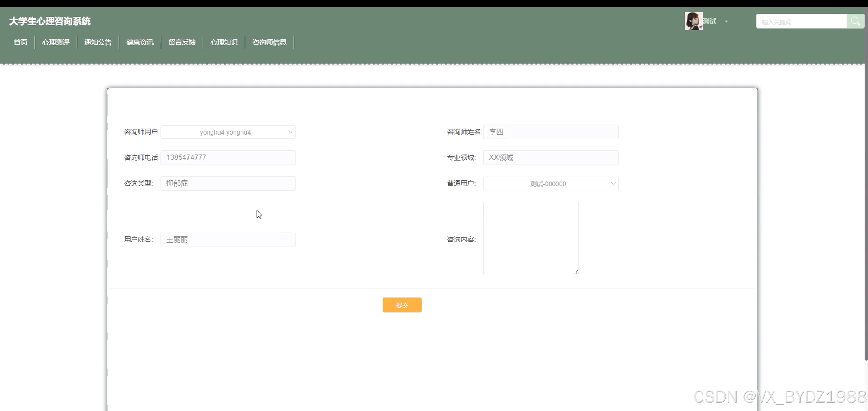Click the 咨询类型 field showing 抑郁症
The width and height of the screenshot is (868, 411).
(228, 183)
